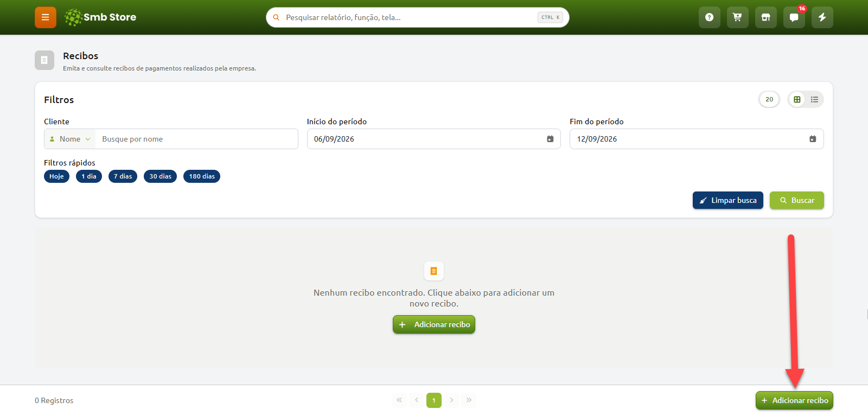Viewport: 868px width, 415px height.
Task: Click the Início do período date field
Action: [x=433, y=139]
